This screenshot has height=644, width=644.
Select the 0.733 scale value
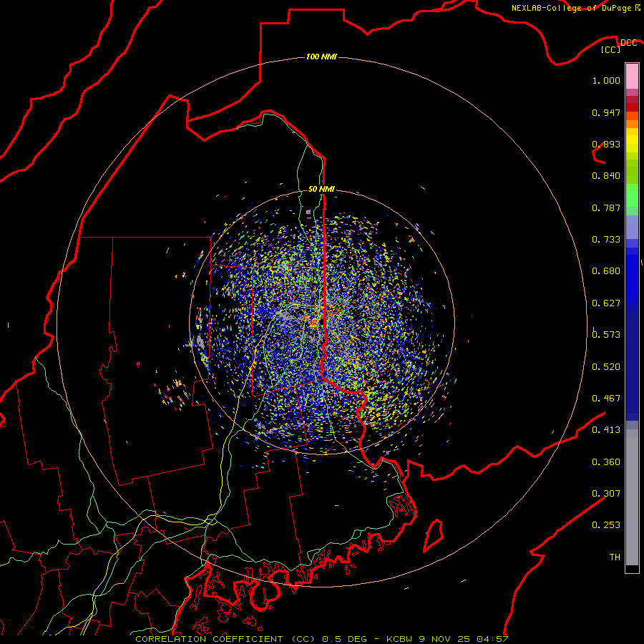point(606,240)
